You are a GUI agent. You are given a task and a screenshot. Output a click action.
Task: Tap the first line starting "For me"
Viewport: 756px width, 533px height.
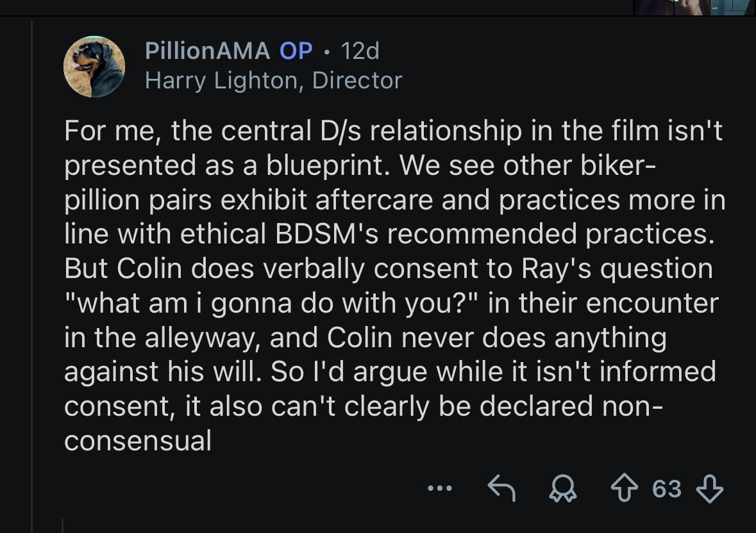pos(392,131)
